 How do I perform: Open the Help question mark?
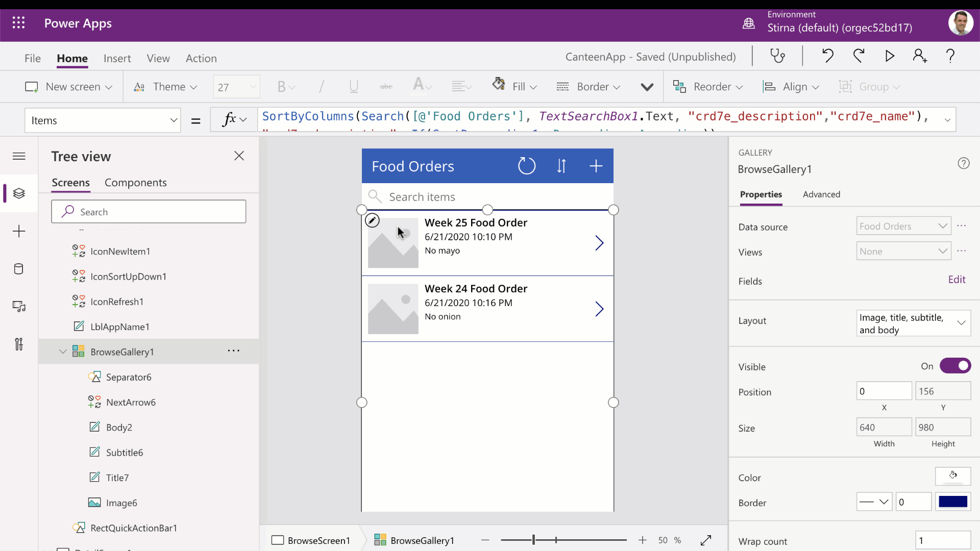[950, 56]
